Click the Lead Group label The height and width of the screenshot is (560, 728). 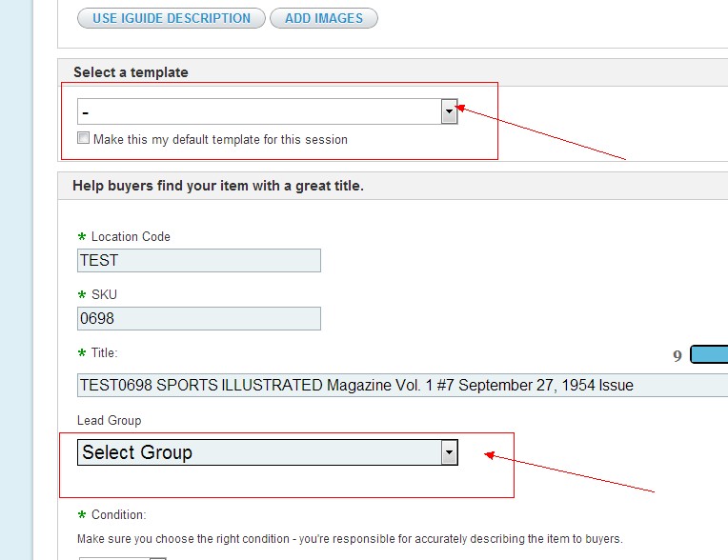tap(109, 420)
